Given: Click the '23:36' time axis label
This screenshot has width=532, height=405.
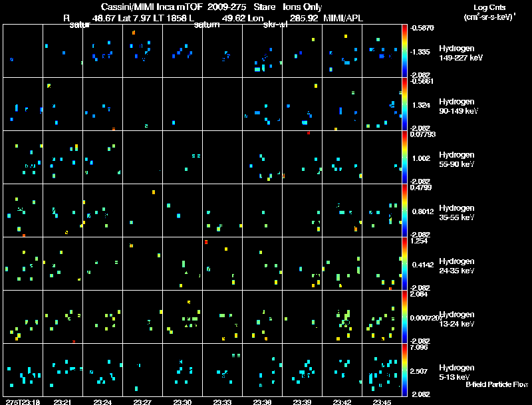Looking at the screenshot, I should pos(262,402).
